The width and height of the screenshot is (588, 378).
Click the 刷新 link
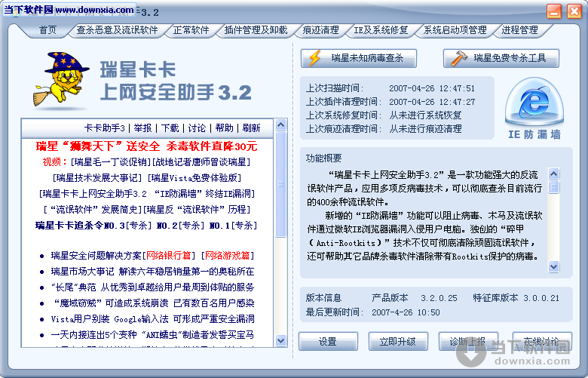tap(251, 128)
